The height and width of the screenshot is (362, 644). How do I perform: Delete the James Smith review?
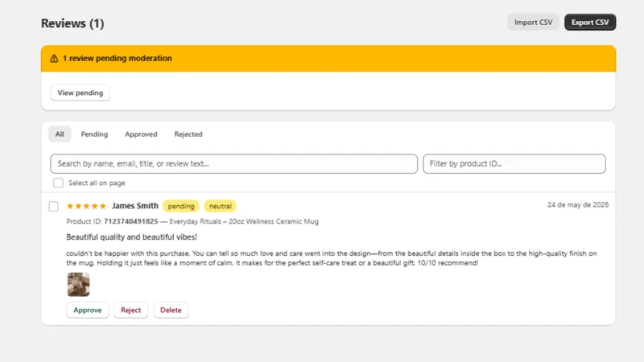[x=171, y=310]
